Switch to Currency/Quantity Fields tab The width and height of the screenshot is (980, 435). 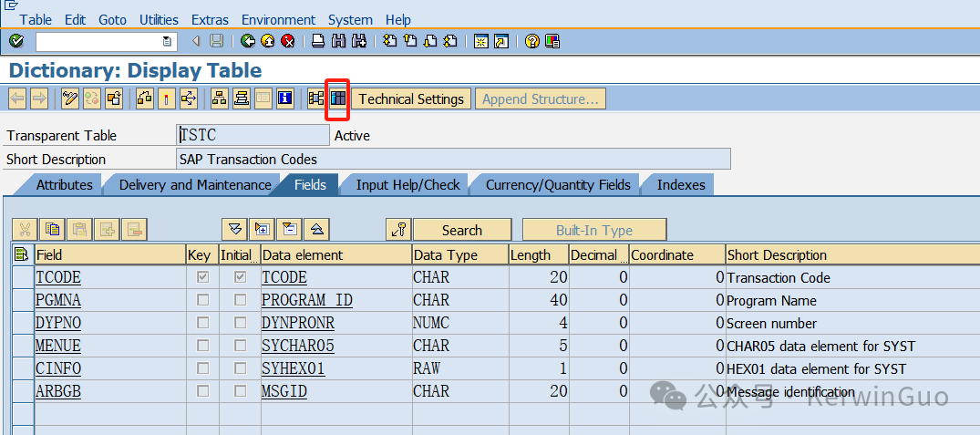click(558, 185)
